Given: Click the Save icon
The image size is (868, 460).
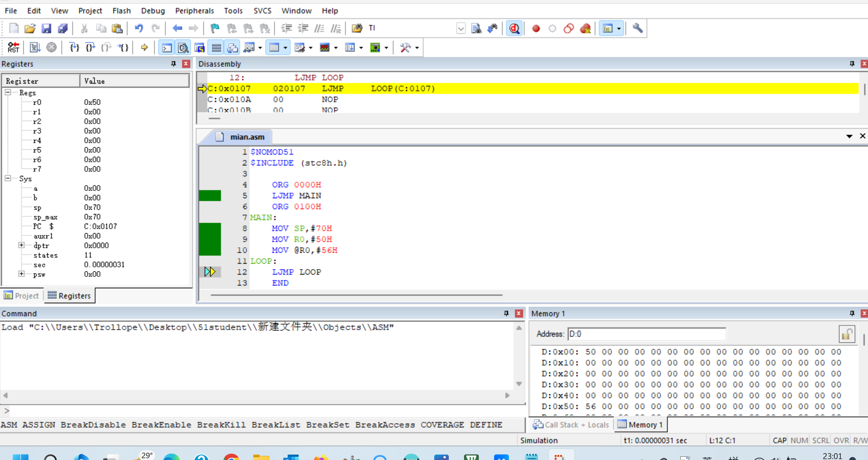Looking at the screenshot, I should (x=46, y=28).
